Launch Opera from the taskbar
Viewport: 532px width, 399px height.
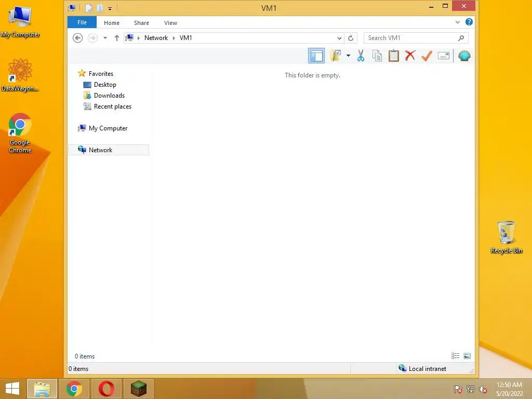(x=106, y=389)
